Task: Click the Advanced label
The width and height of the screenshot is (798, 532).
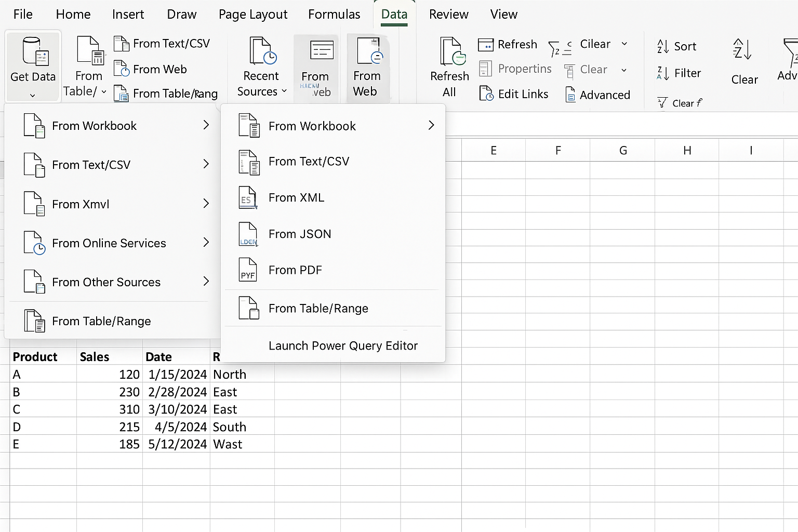Action: [x=605, y=95]
